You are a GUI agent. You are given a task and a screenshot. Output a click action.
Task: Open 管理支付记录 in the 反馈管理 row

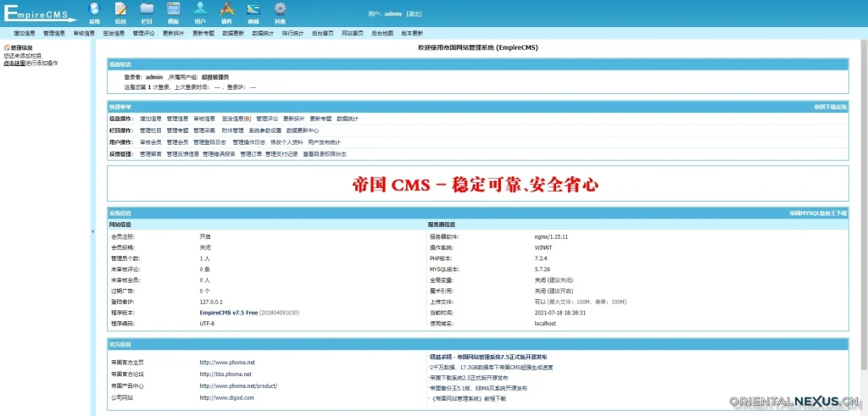point(281,154)
